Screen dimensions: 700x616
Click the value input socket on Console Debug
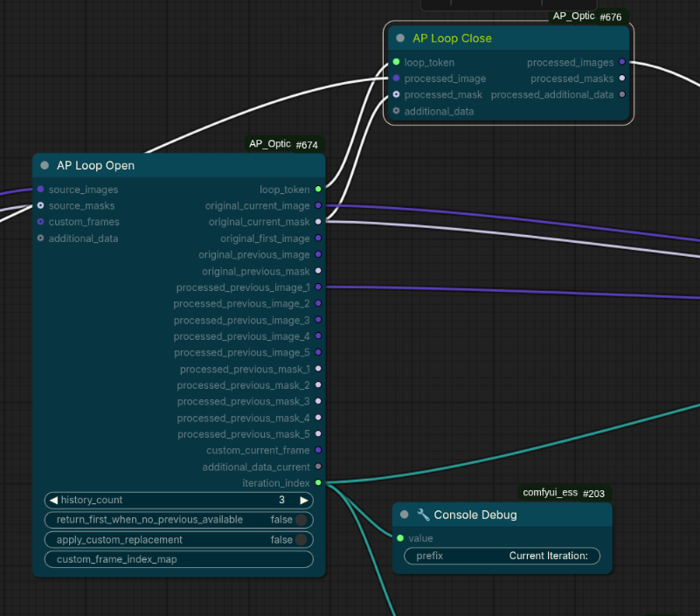(400, 538)
